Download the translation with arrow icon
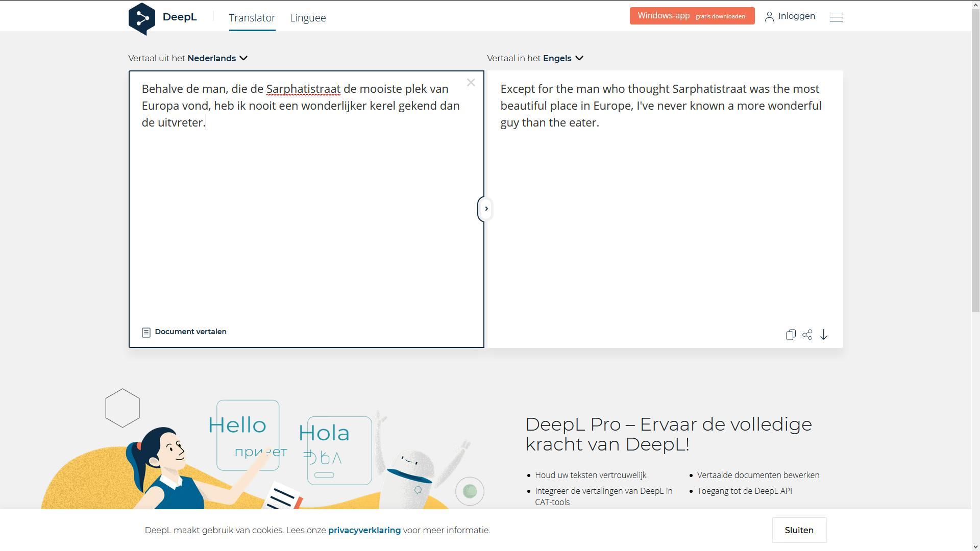The image size is (980, 551). coord(823,335)
